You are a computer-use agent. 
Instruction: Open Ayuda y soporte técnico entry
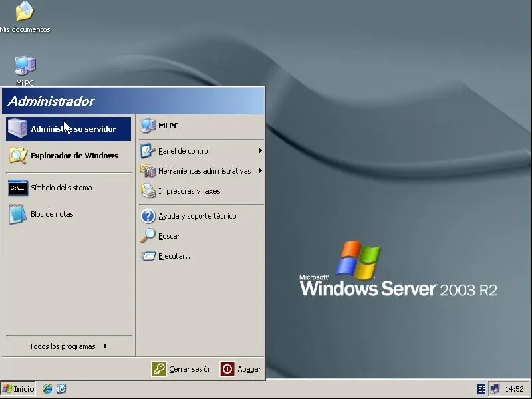pyautogui.click(x=201, y=216)
